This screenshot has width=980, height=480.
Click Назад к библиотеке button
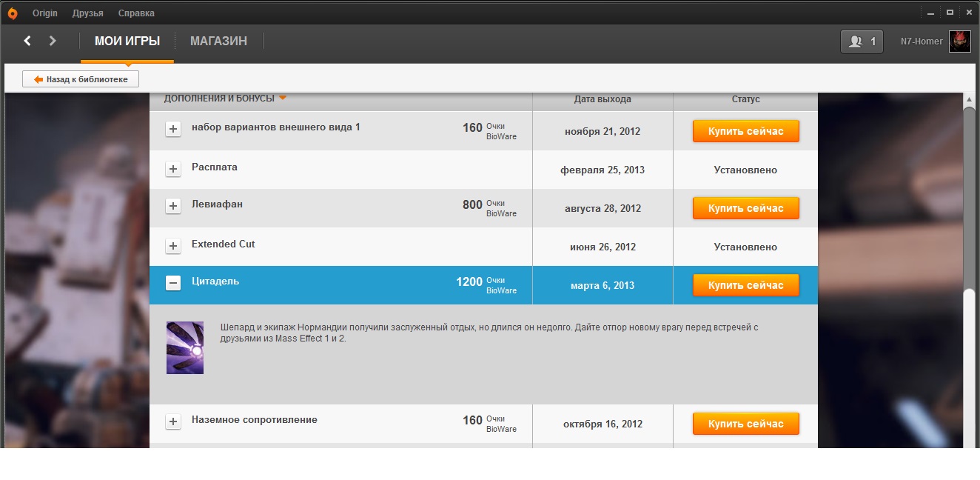(x=81, y=79)
